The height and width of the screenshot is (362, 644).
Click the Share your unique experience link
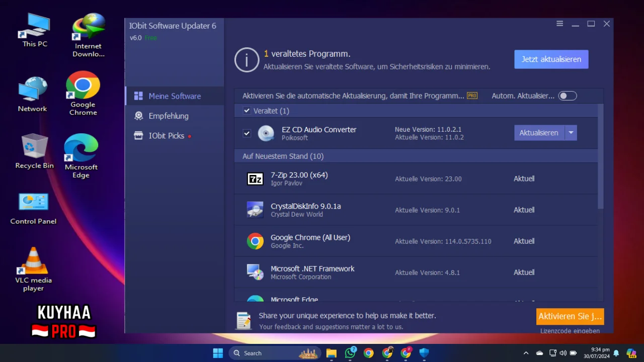347,316
